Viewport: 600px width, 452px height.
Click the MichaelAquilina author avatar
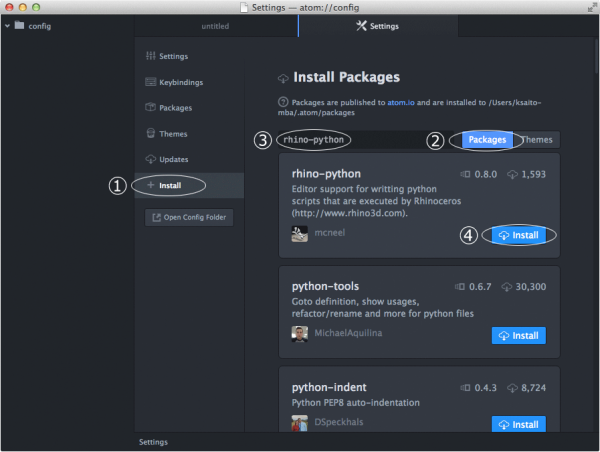(300, 334)
